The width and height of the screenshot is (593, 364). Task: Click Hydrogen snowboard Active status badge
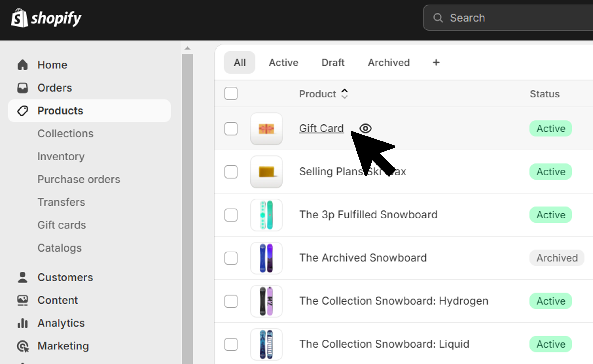551,301
